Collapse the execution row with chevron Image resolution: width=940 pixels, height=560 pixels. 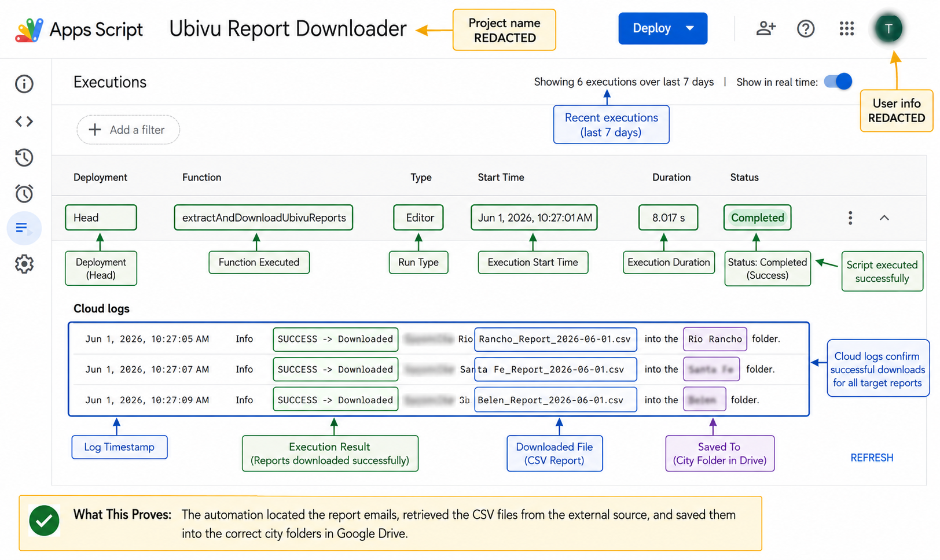(884, 218)
